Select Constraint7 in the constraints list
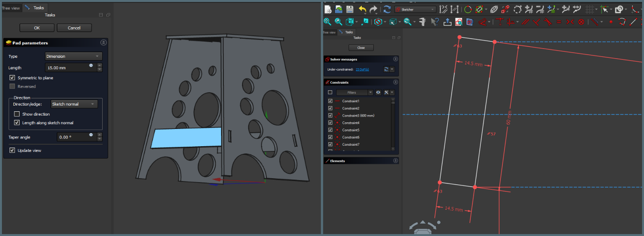Image resolution: width=644 pixels, height=236 pixels. 352,144
